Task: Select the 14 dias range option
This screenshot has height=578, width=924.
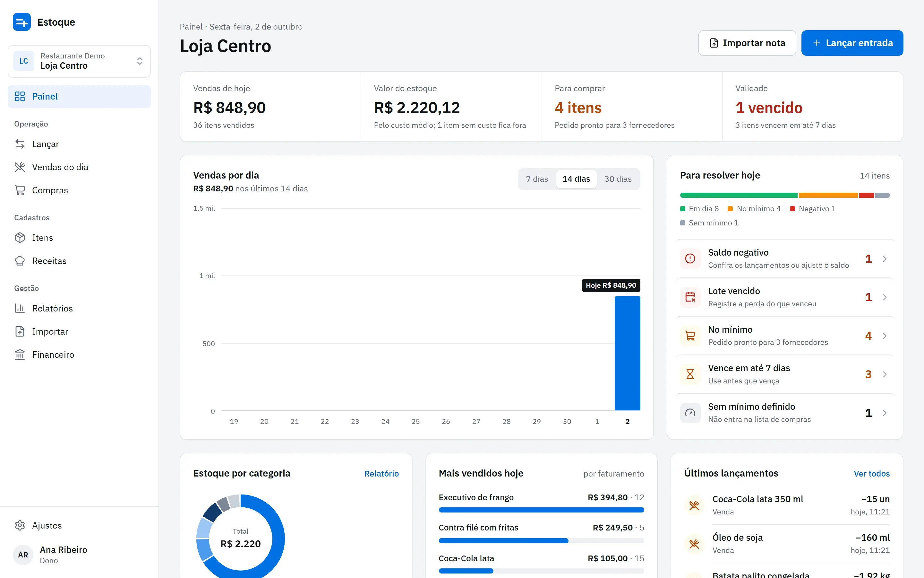Action: tap(576, 179)
